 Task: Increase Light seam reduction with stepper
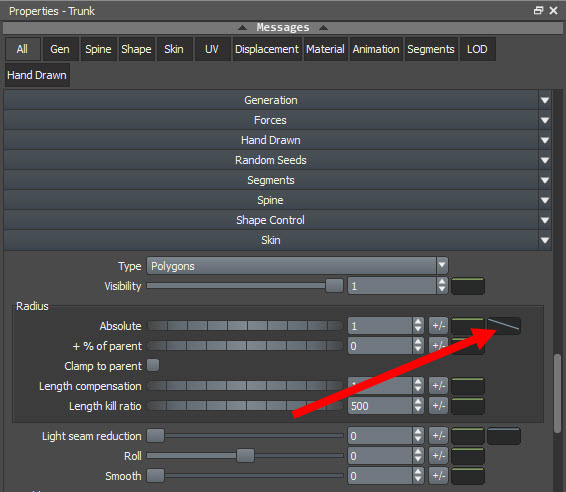point(418,432)
